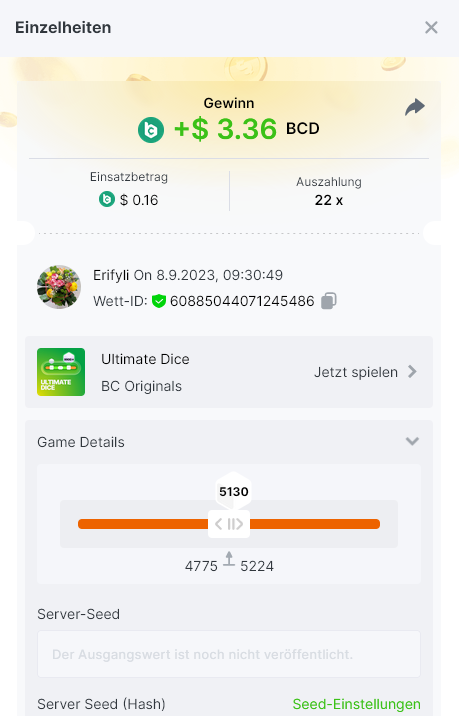Click the upward arrow between 4775 and 5224
The image size is (459, 716).
tap(229, 559)
